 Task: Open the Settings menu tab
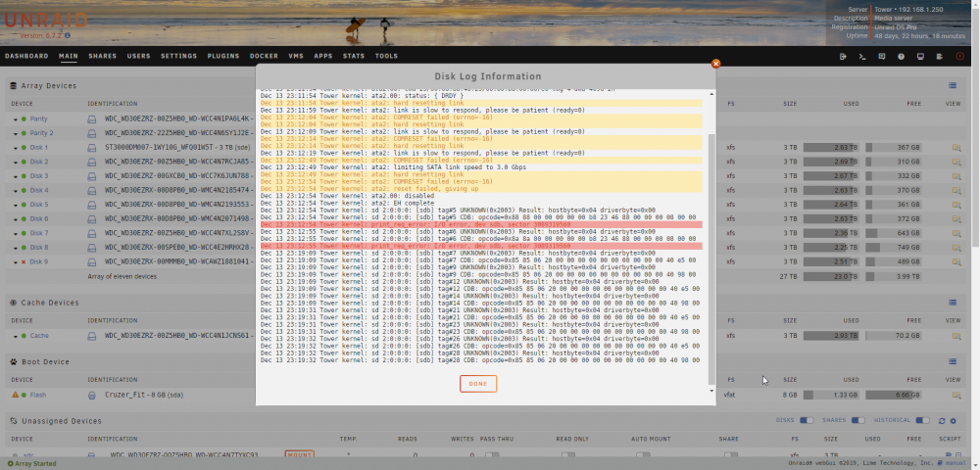[x=178, y=56]
